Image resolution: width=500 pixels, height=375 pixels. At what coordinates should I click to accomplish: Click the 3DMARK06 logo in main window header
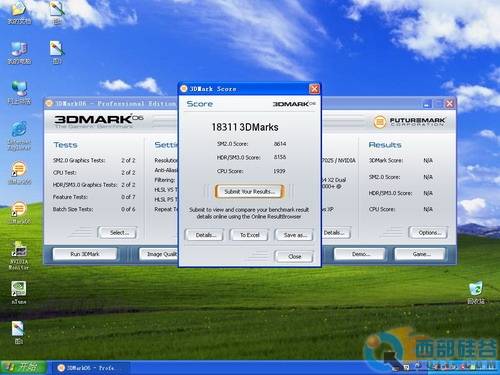pyautogui.click(x=99, y=121)
